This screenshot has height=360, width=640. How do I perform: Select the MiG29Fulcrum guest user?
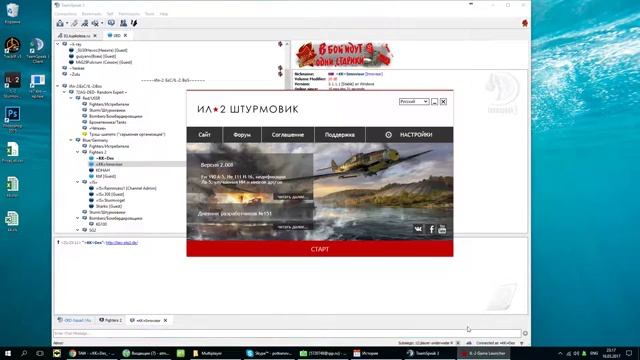[x=104, y=62]
